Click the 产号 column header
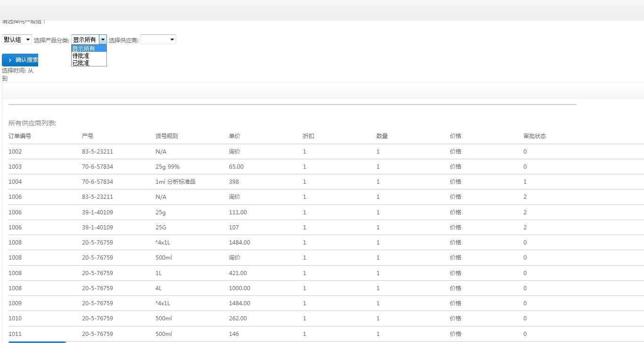 point(88,136)
